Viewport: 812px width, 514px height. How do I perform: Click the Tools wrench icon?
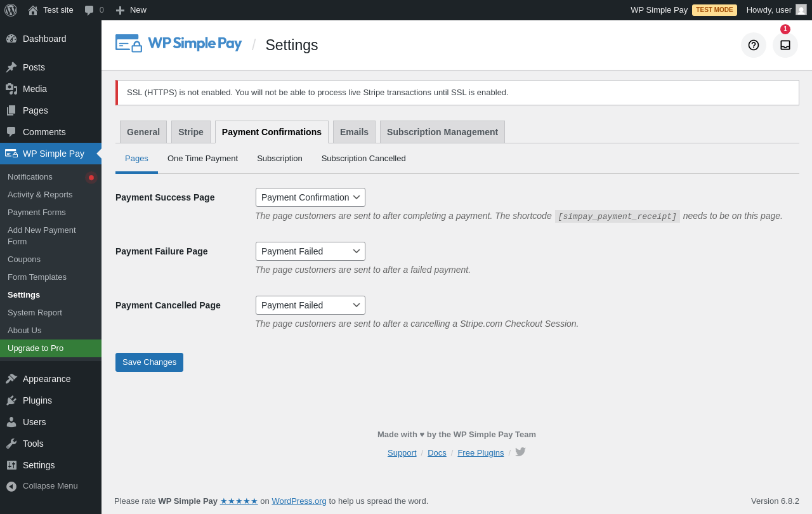tap(11, 444)
